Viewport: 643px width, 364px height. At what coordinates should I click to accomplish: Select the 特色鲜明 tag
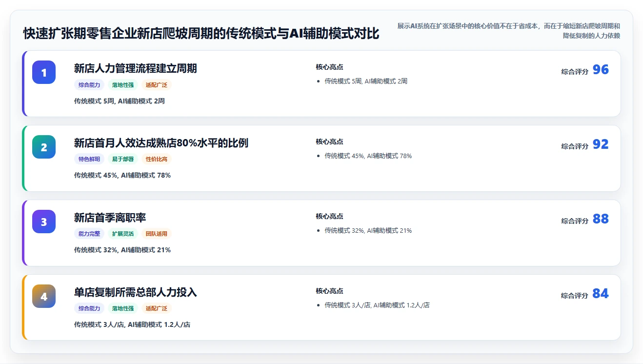tap(89, 159)
